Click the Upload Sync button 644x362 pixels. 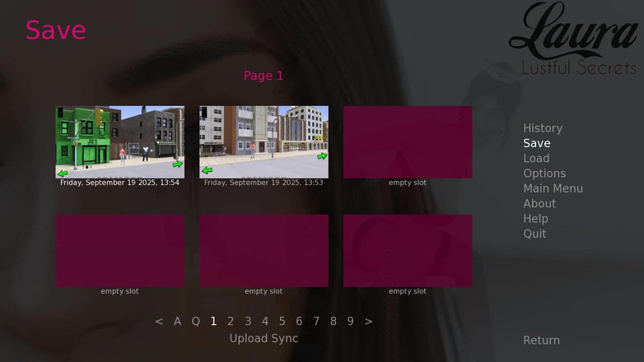click(264, 338)
